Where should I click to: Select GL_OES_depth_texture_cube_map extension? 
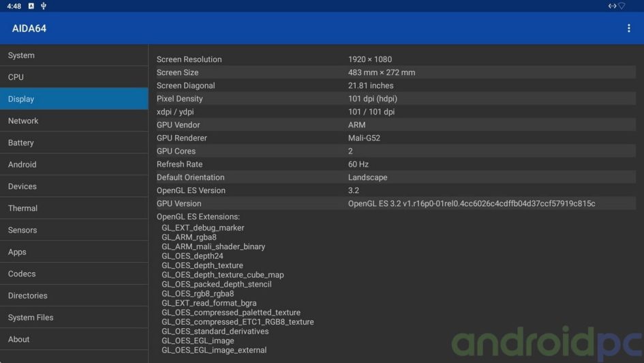point(223,275)
